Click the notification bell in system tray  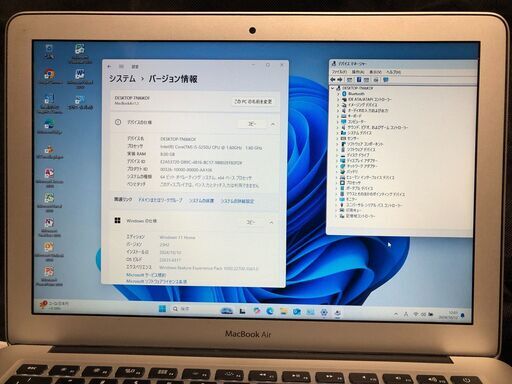(463, 315)
